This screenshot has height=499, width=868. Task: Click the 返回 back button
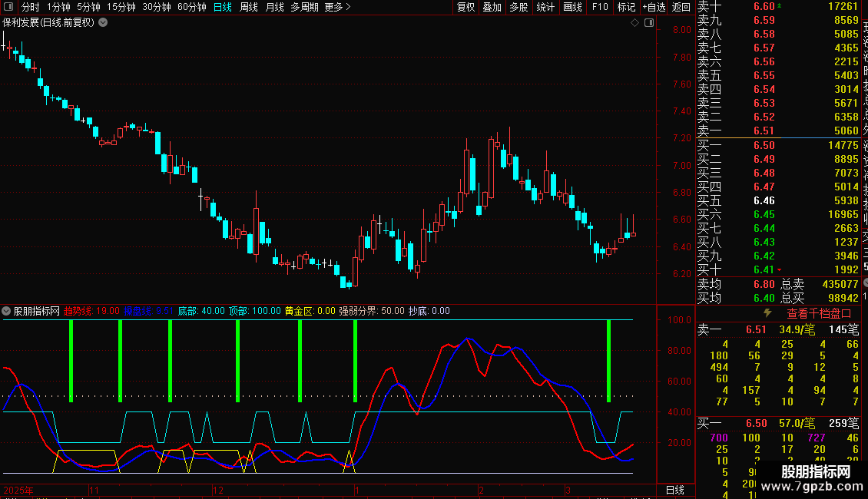tap(681, 7)
